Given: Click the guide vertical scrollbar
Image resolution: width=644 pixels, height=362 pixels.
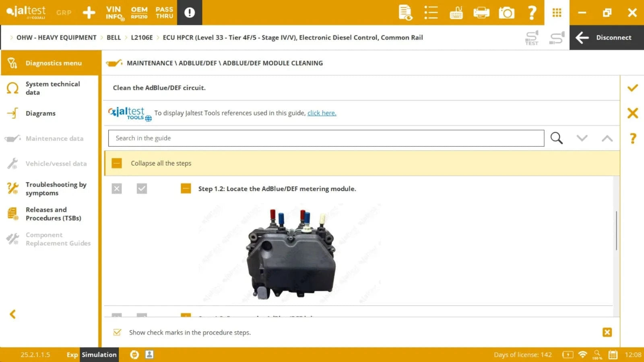Looking at the screenshot, I should [616, 230].
